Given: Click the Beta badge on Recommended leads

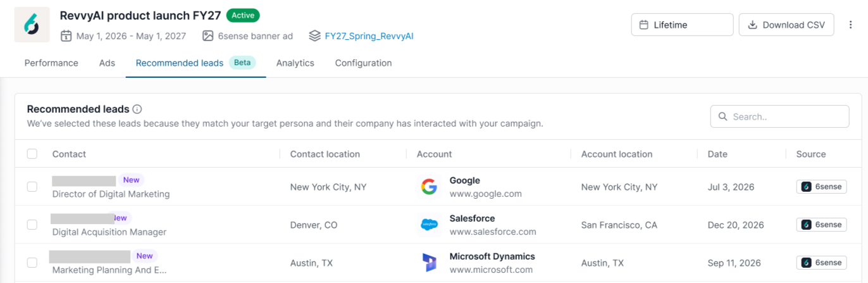Looking at the screenshot, I should pos(242,62).
